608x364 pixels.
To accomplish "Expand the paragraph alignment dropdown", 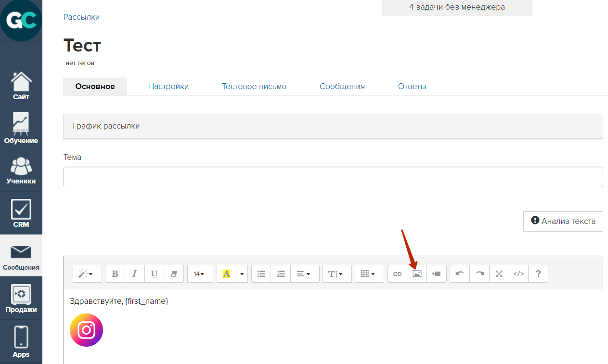I will coord(304,273).
